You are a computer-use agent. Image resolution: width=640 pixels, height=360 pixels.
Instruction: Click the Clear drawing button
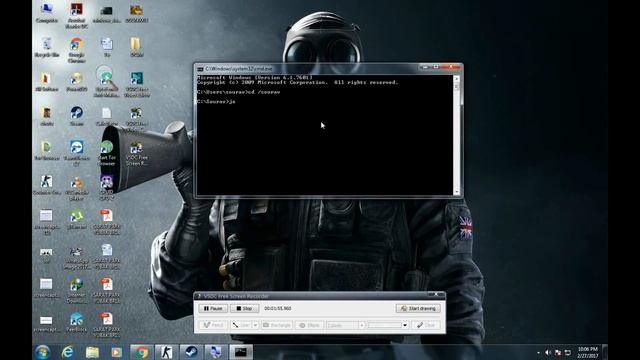coord(426,325)
